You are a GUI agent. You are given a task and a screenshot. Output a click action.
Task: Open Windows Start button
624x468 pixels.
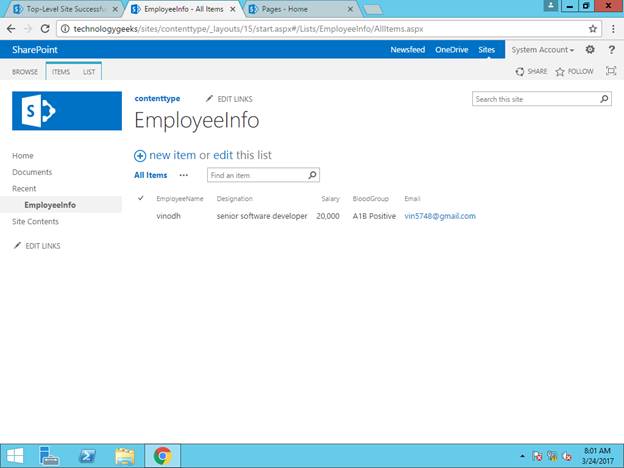15,456
